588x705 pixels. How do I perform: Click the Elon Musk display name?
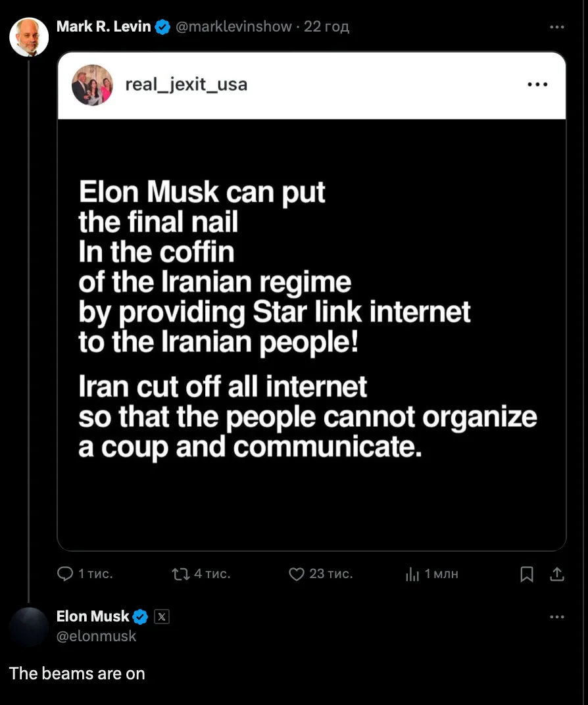pyautogui.click(x=93, y=617)
